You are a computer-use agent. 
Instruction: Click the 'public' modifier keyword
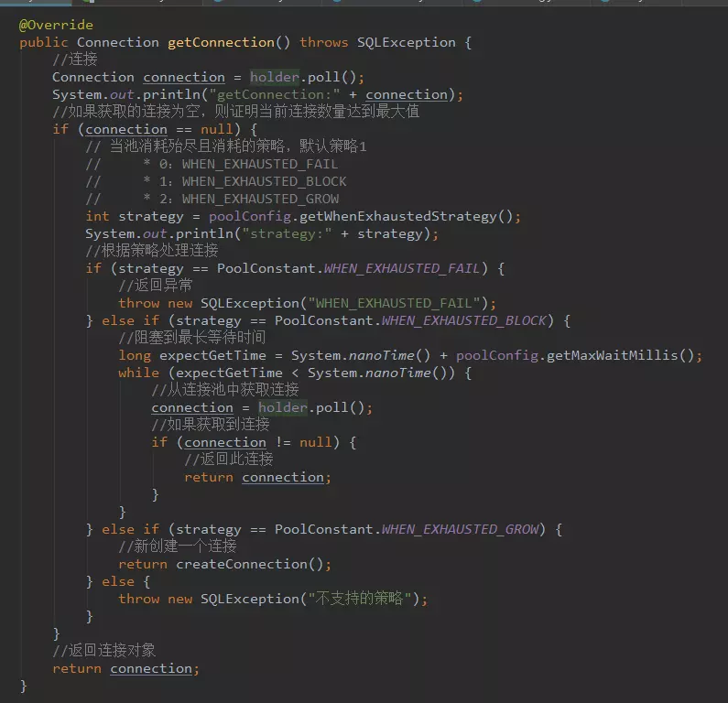(44, 42)
